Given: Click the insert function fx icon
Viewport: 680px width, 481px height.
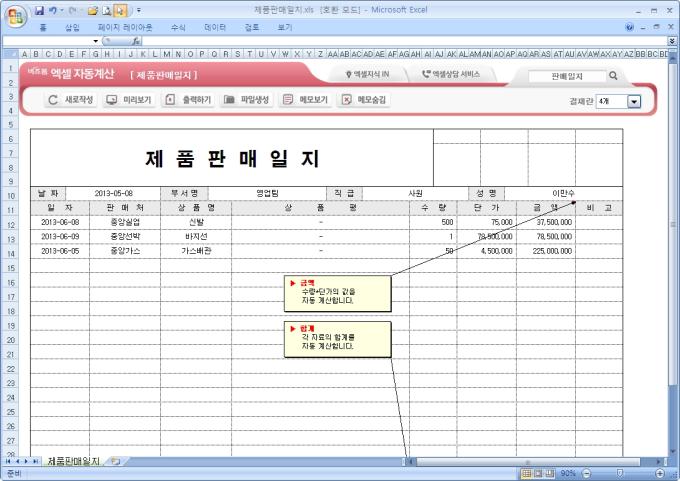Looking at the screenshot, I should pos(136,41).
